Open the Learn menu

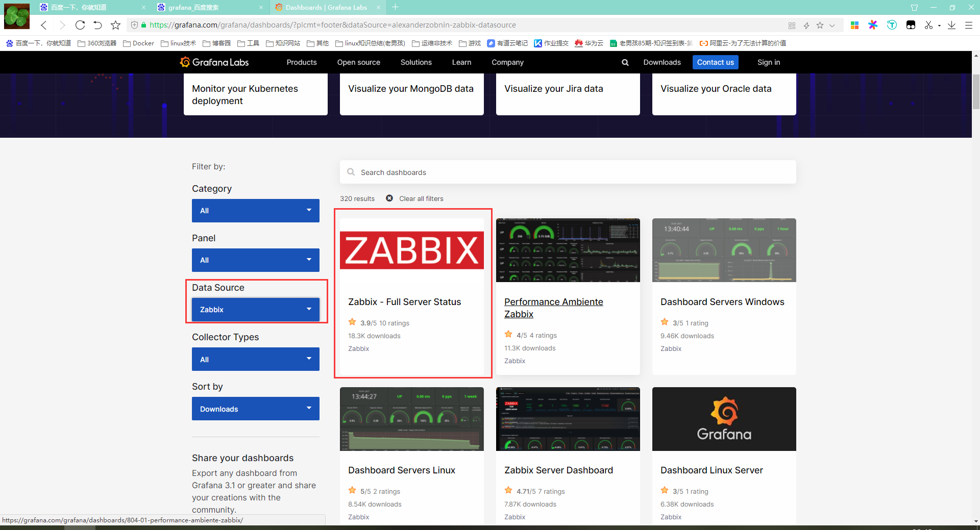pos(461,62)
